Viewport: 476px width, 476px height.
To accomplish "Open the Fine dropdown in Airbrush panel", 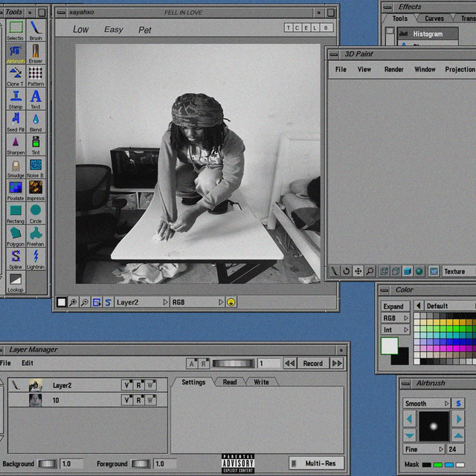I will [x=424, y=449].
